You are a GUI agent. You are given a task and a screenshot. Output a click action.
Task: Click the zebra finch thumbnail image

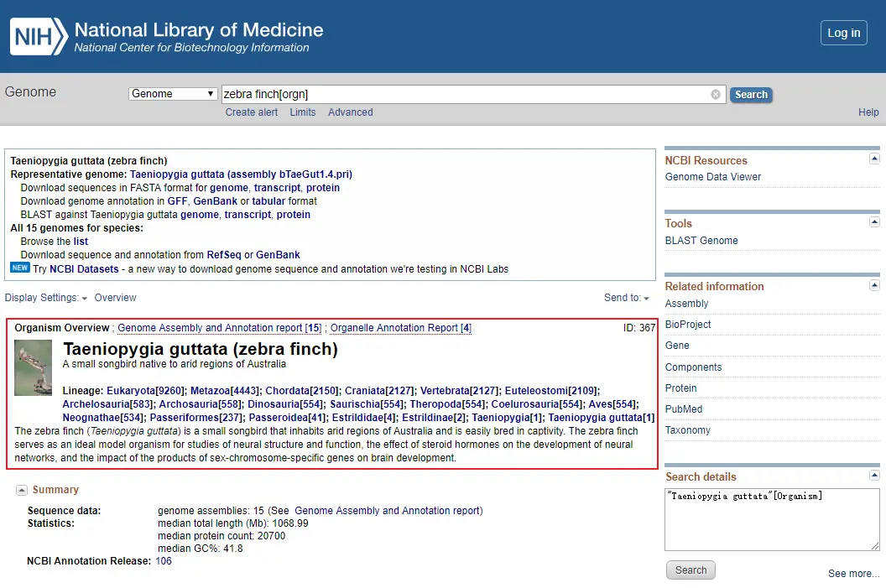coord(33,367)
